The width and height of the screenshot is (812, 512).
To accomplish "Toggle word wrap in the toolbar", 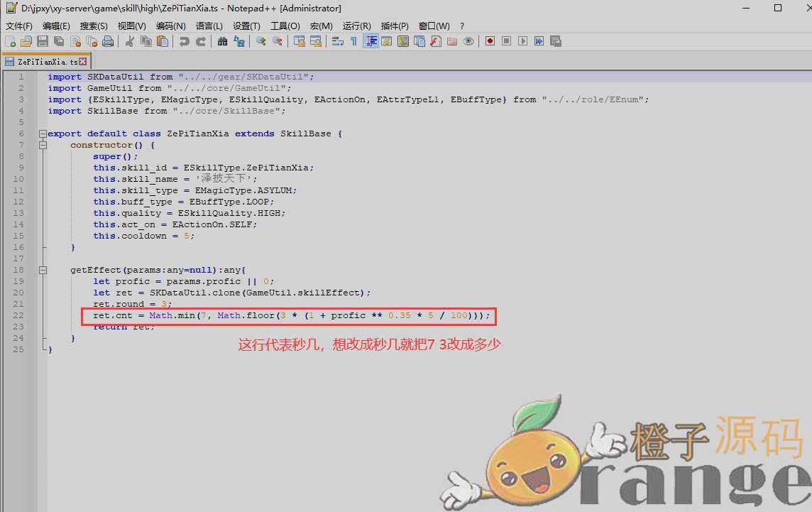I will point(338,42).
